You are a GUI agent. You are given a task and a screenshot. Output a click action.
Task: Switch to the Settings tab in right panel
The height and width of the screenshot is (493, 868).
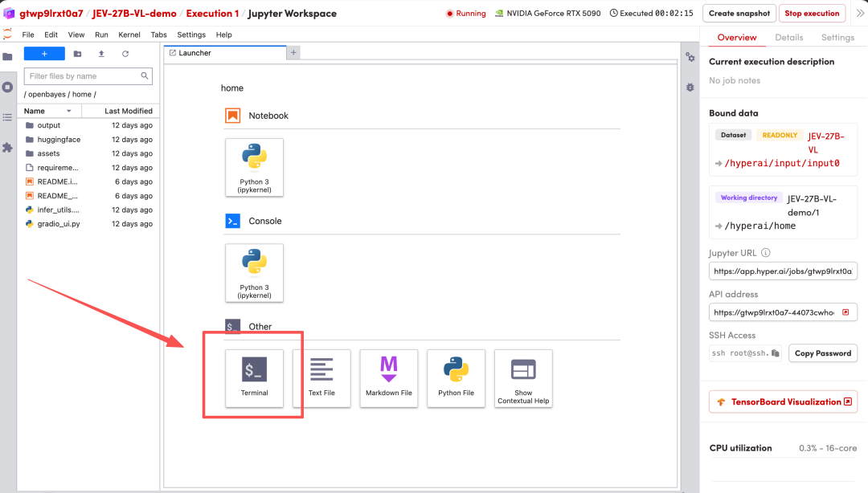pos(837,38)
